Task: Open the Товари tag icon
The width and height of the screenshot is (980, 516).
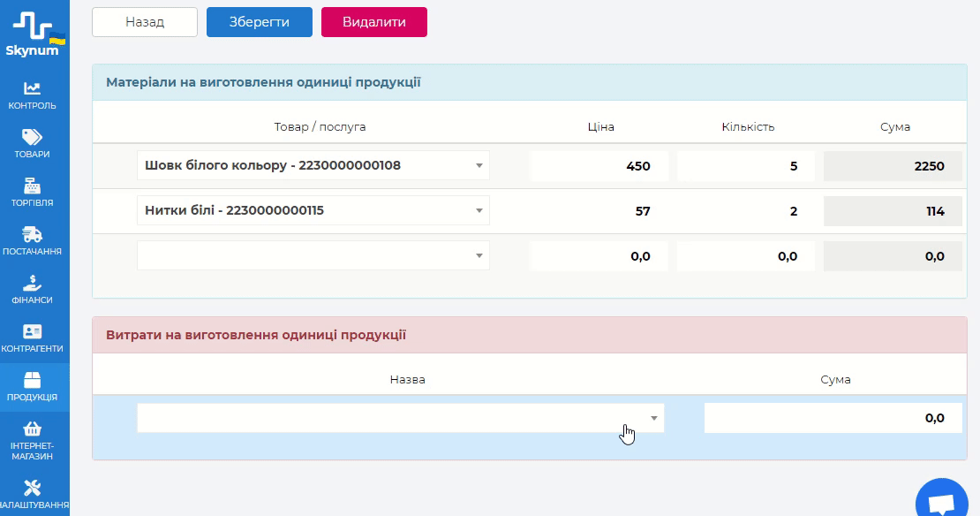Action: pos(32,137)
